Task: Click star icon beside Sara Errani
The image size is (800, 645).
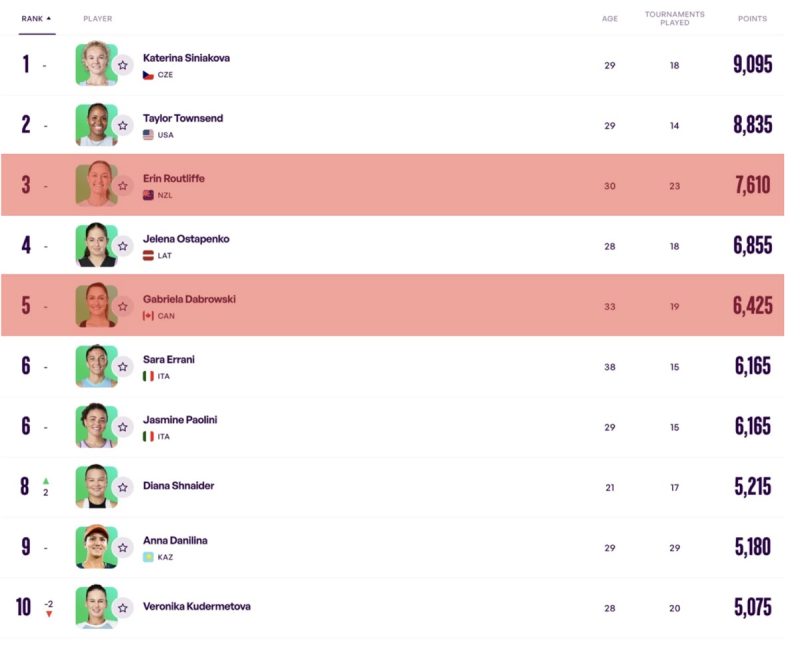Action: [123, 367]
